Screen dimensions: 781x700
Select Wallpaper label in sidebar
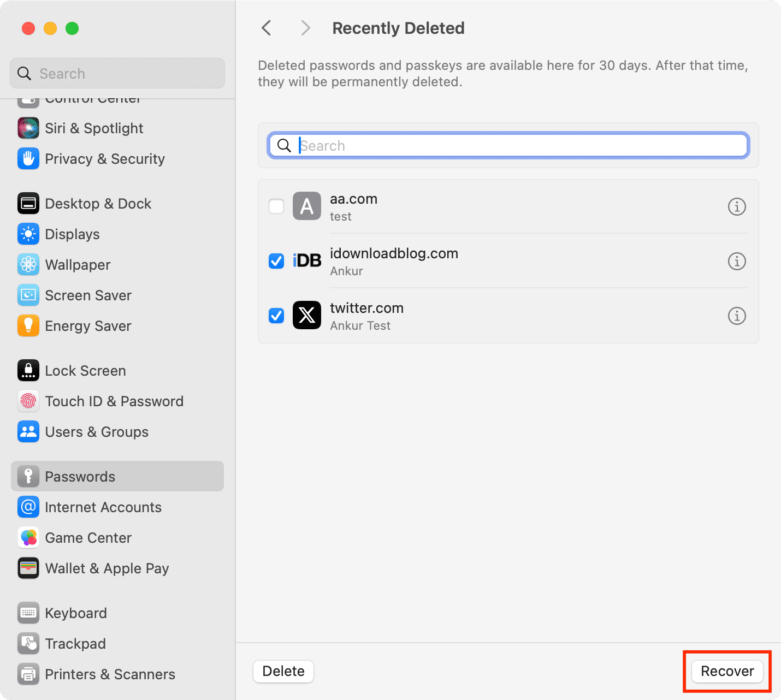tap(78, 265)
